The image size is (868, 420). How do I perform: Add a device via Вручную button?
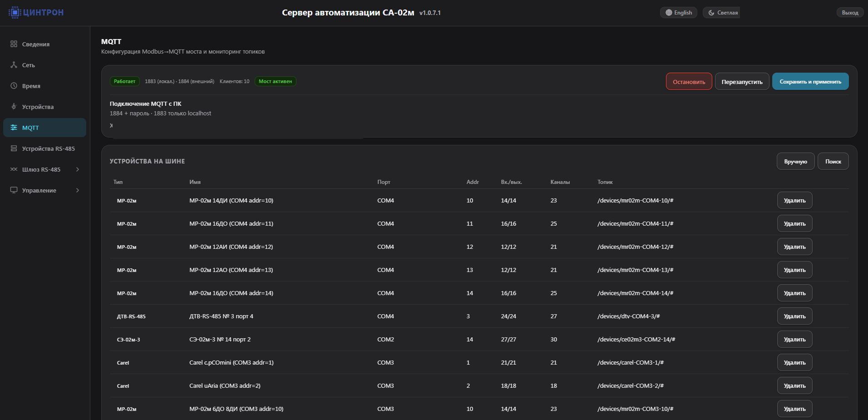coord(795,162)
